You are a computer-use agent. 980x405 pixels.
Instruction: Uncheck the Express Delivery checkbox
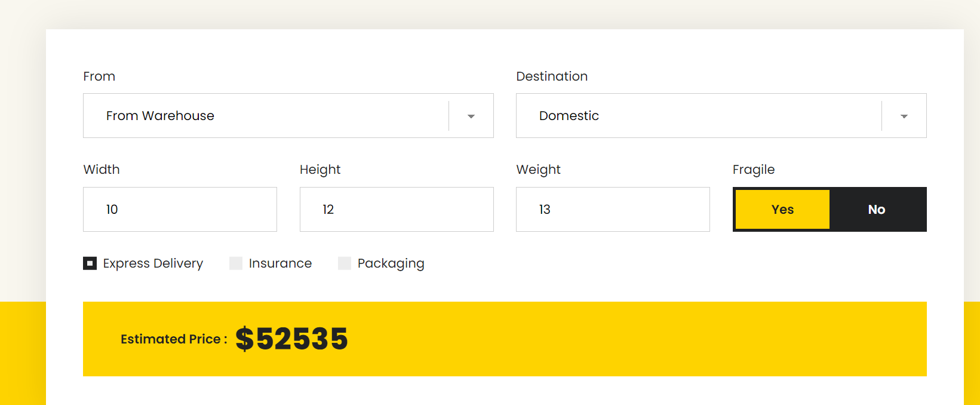pos(90,263)
